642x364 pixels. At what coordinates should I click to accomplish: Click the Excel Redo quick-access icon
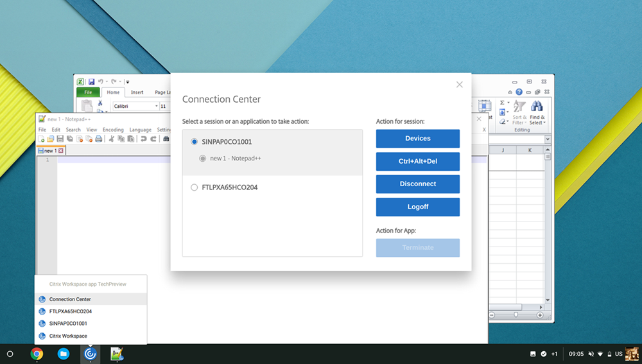click(114, 82)
